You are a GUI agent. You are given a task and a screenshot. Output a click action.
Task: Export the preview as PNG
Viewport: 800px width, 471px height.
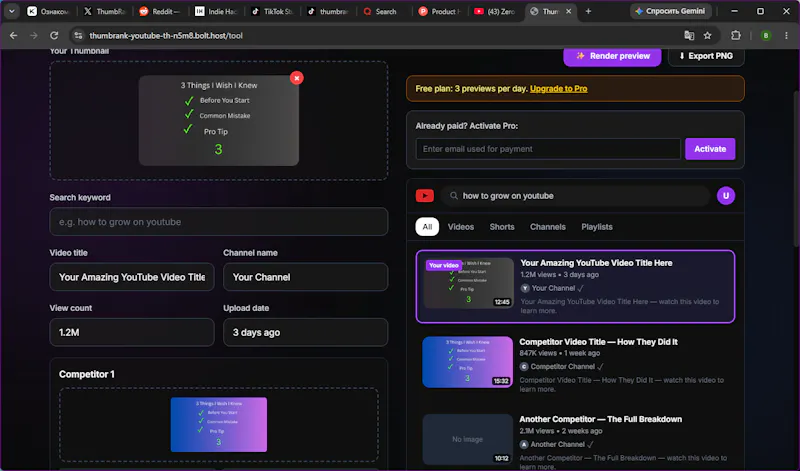coord(706,56)
